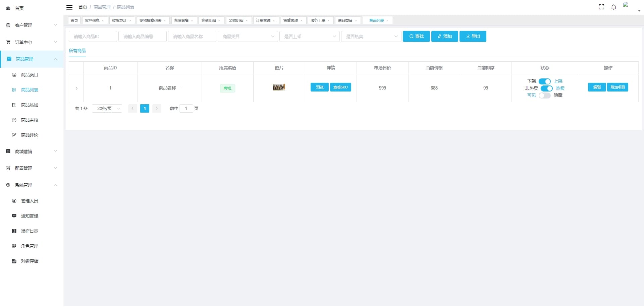
Task: Toggle the 下架/上架 switch for 商品名称一
Action: coord(545,81)
